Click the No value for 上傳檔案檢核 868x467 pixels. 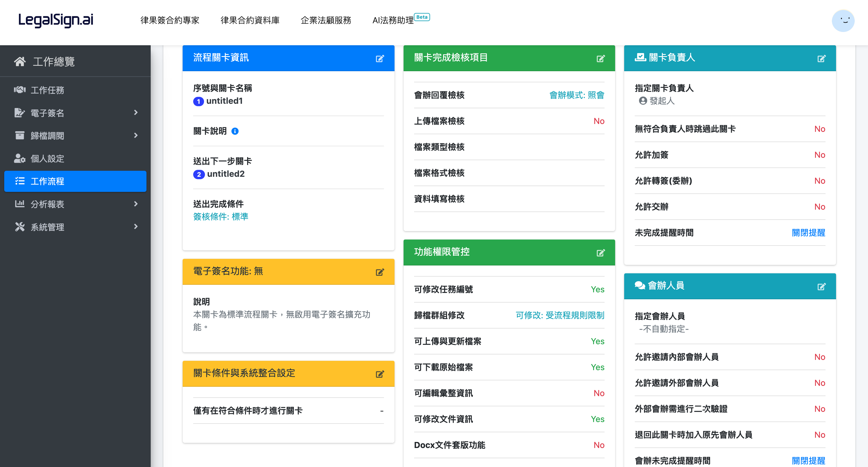coord(599,121)
